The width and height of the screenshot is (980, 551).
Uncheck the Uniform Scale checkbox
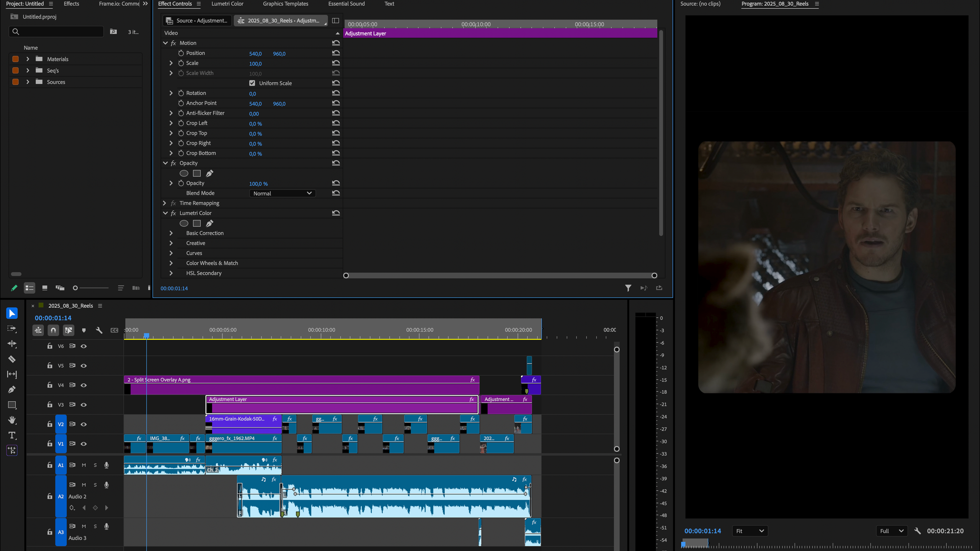pyautogui.click(x=252, y=83)
